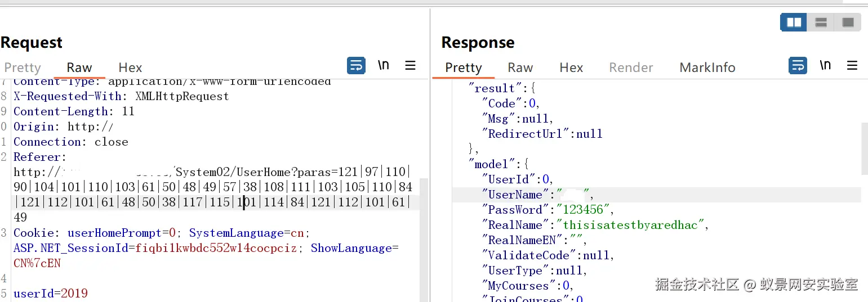868x302 pixels.
Task: Open the Response panel hamburger menu
Action: point(852,66)
